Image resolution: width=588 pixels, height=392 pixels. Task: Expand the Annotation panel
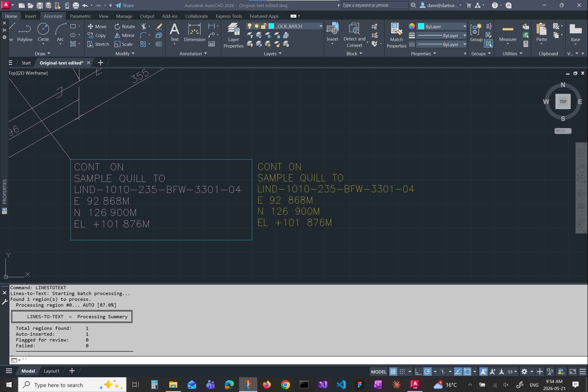pyautogui.click(x=193, y=54)
